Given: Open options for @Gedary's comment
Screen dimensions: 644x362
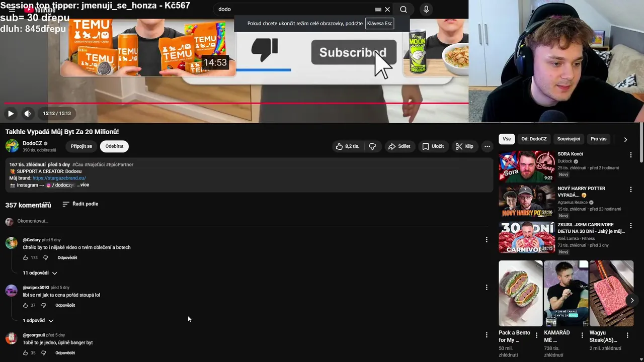Looking at the screenshot, I should (487, 240).
